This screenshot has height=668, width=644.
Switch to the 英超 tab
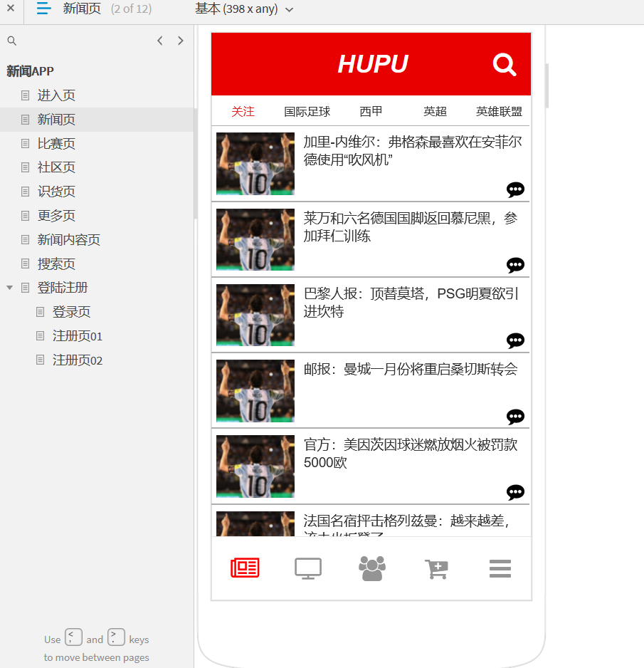click(435, 112)
